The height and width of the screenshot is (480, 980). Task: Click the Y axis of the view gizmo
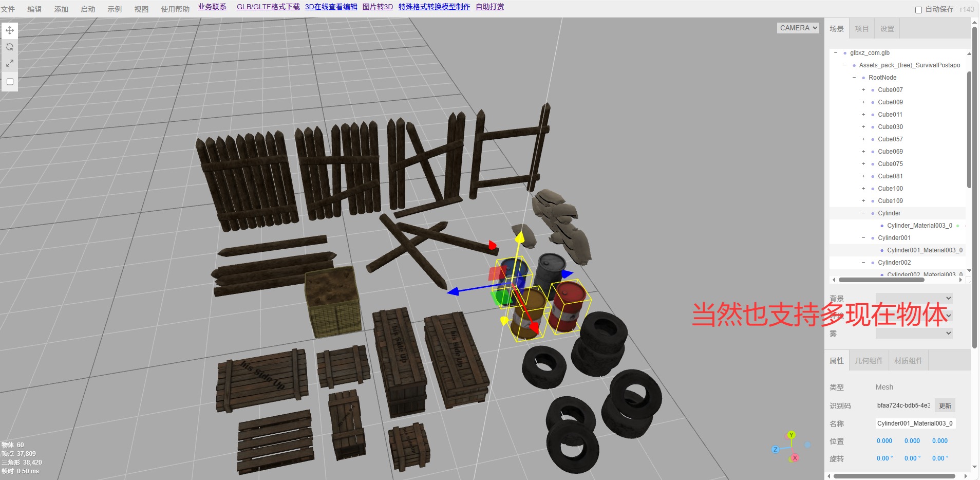(791, 435)
